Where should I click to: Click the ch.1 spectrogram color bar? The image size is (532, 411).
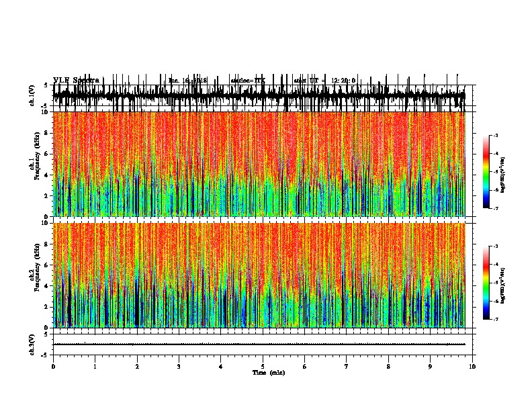click(x=486, y=171)
